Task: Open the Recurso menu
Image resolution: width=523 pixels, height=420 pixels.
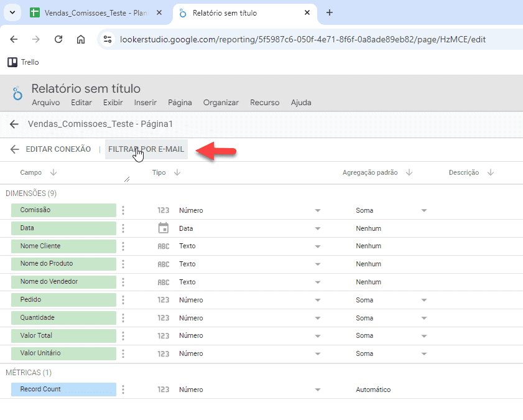Action: pyautogui.click(x=264, y=103)
